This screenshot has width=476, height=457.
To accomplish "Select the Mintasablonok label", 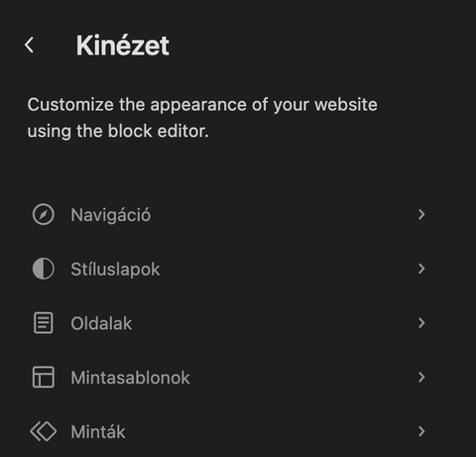I will tap(130, 378).
